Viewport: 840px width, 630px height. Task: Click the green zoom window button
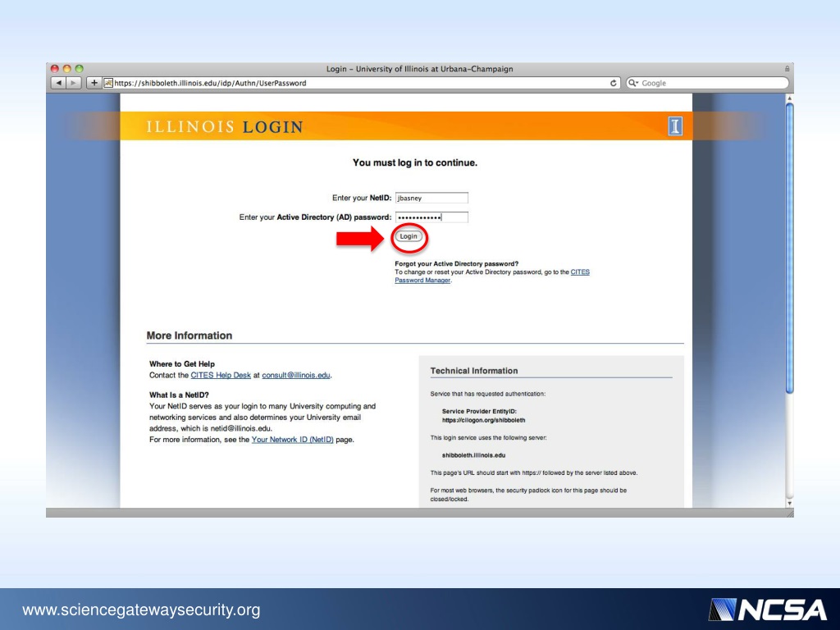pos(80,69)
